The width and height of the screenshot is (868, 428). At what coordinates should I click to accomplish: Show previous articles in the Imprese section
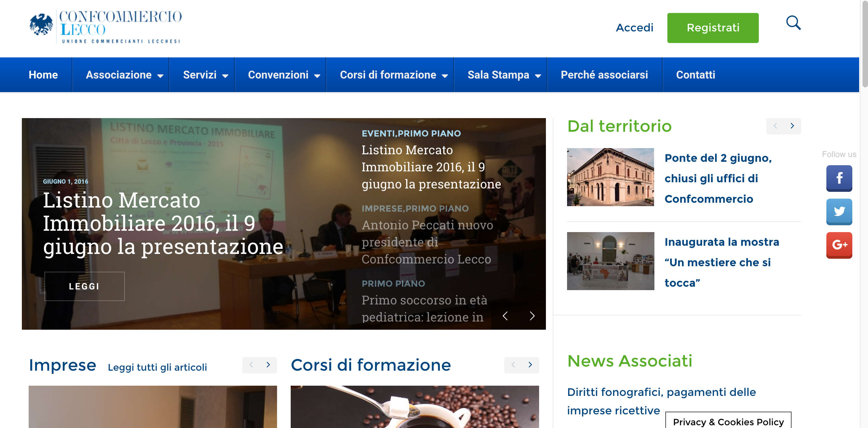[x=251, y=365]
